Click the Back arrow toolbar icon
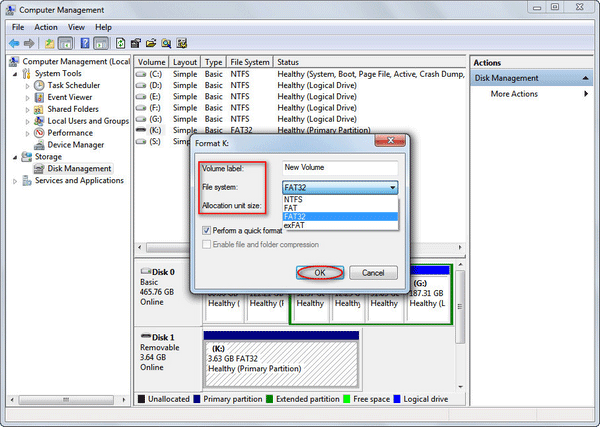 tap(13, 43)
